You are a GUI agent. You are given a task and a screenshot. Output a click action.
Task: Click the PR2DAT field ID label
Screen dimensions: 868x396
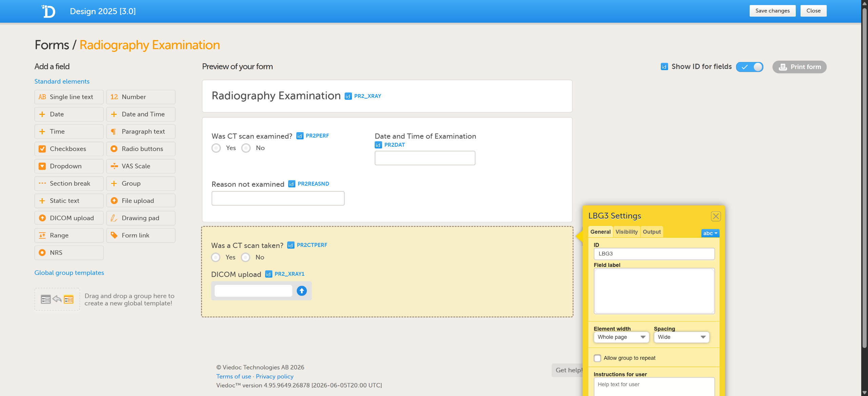(x=395, y=145)
